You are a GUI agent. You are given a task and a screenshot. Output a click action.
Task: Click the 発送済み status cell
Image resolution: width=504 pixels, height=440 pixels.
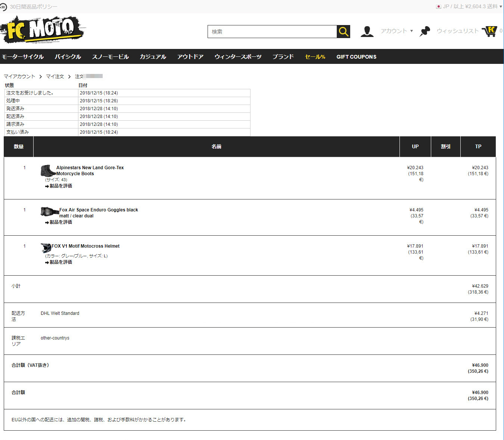pos(41,109)
